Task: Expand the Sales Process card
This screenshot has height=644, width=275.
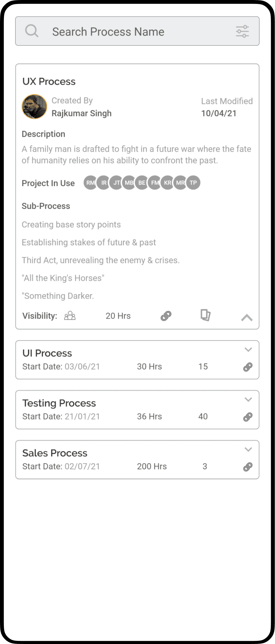Action: click(x=248, y=450)
